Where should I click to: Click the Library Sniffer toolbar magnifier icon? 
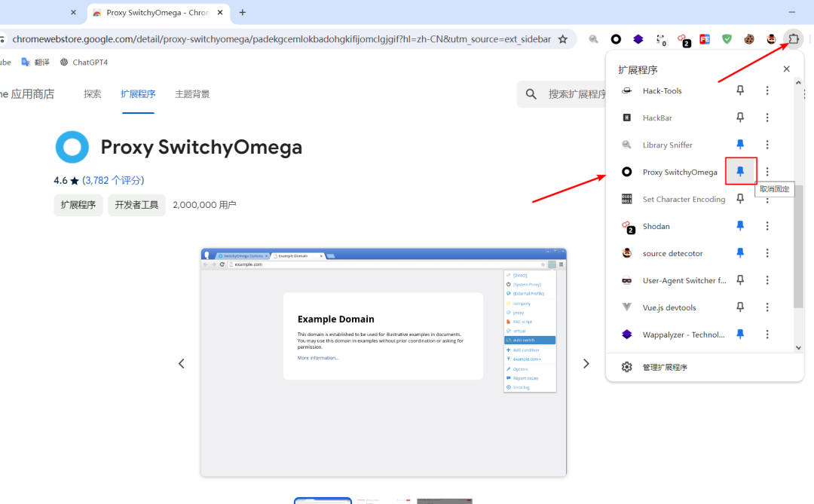(593, 39)
